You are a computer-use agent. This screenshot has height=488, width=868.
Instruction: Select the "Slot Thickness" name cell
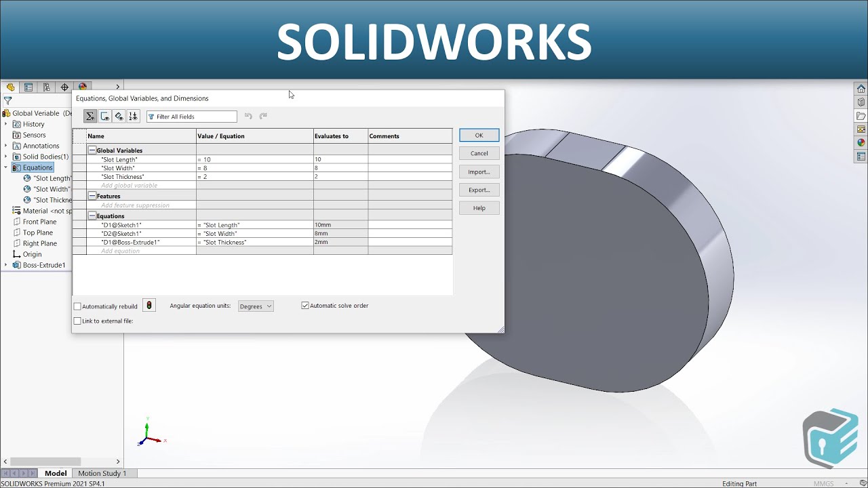point(141,177)
